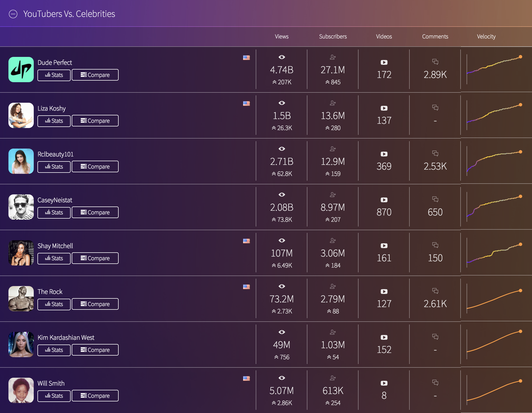Open Will Smith's channel thumbnail
The image size is (532, 413).
[21, 390]
